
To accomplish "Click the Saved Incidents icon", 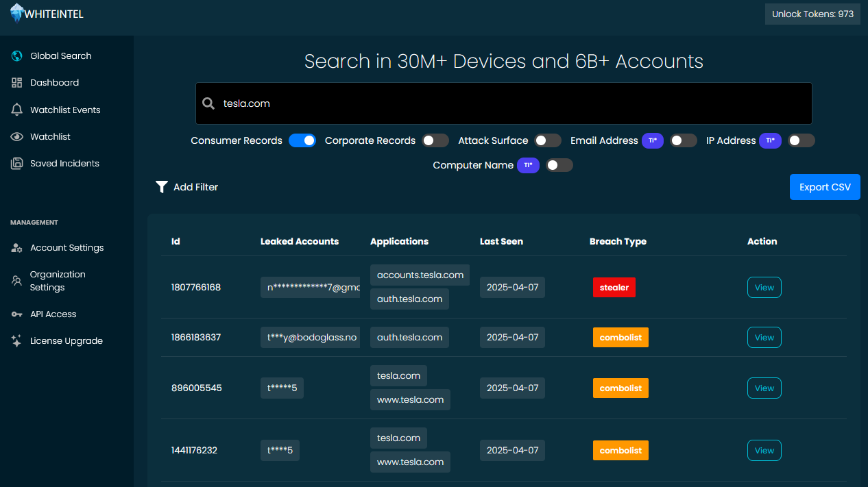I will point(17,164).
